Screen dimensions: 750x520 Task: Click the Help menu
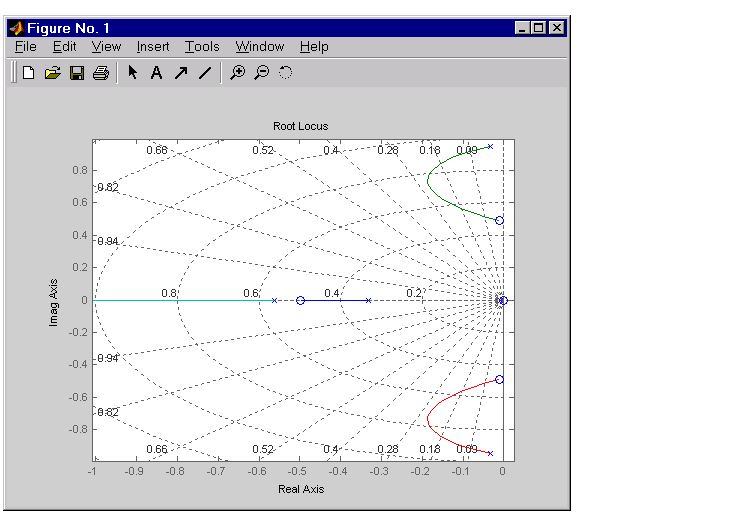tap(314, 47)
